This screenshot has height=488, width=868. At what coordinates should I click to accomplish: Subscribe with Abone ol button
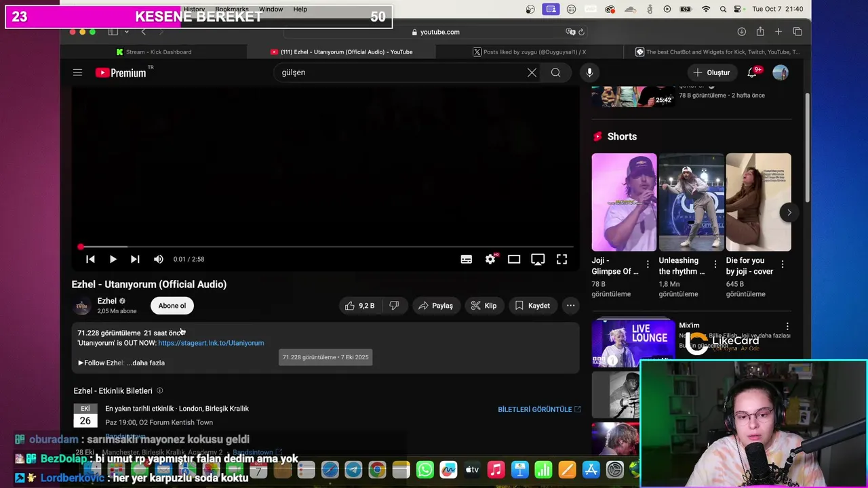tap(172, 306)
